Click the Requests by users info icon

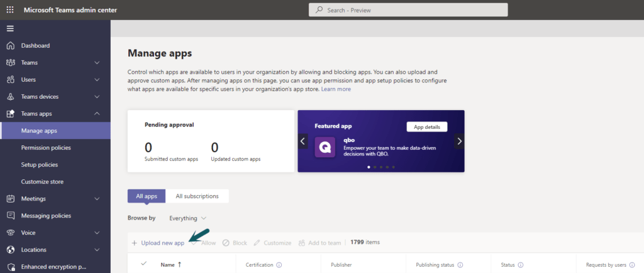[632, 265]
